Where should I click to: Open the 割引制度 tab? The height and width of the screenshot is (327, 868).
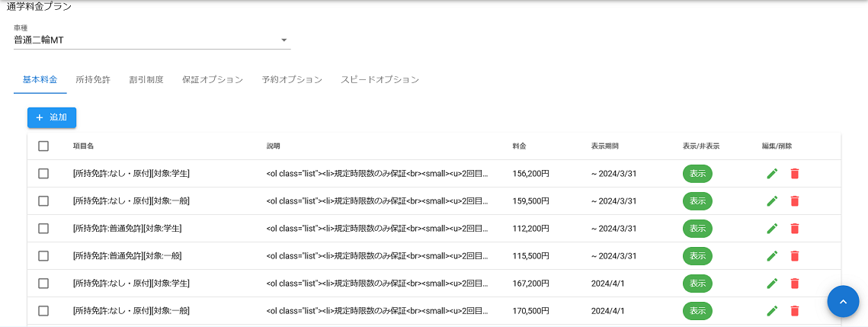(x=146, y=79)
